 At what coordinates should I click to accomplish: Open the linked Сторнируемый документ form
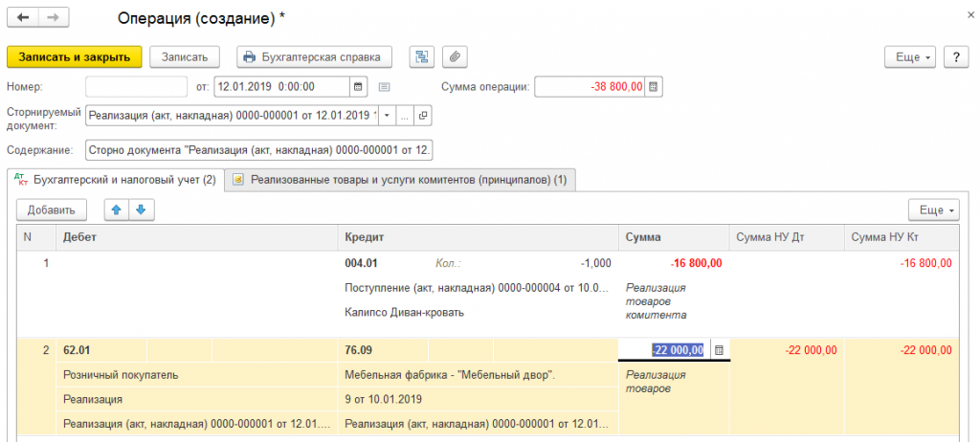click(423, 116)
